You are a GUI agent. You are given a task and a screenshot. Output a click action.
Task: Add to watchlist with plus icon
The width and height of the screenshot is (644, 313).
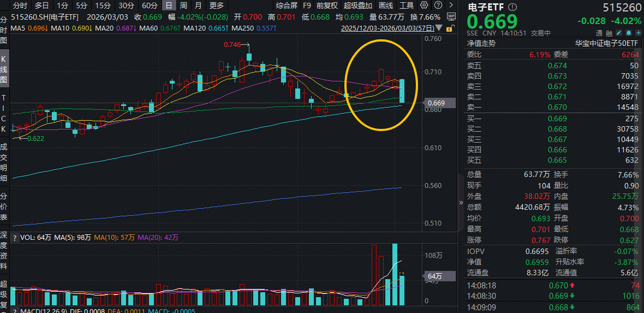click(x=637, y=33)
